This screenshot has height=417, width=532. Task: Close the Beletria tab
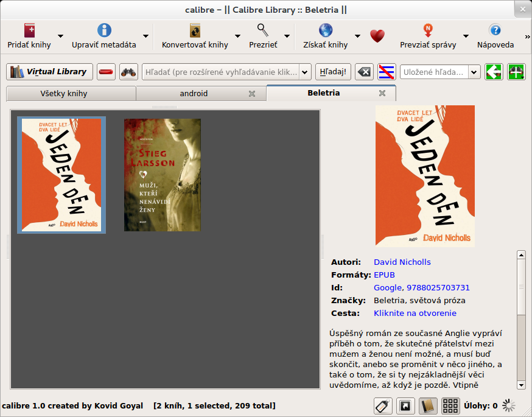382,93
